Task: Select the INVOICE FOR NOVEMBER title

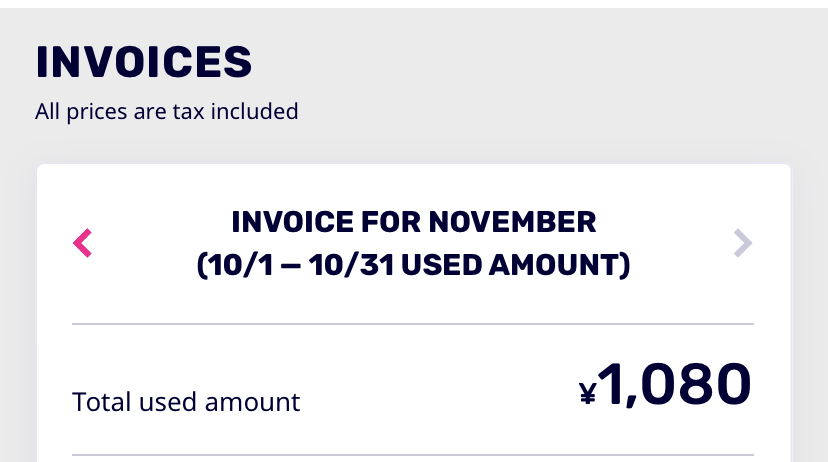Action: [413, 221]
